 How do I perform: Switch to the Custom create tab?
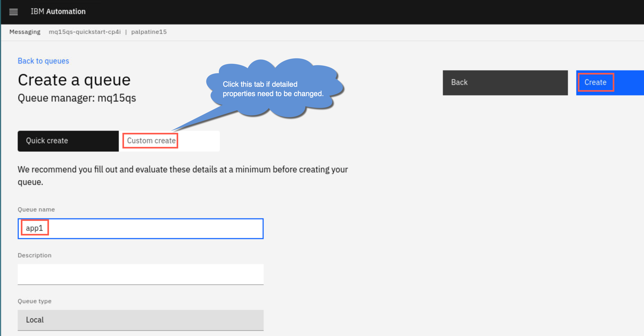click(169, 141)
